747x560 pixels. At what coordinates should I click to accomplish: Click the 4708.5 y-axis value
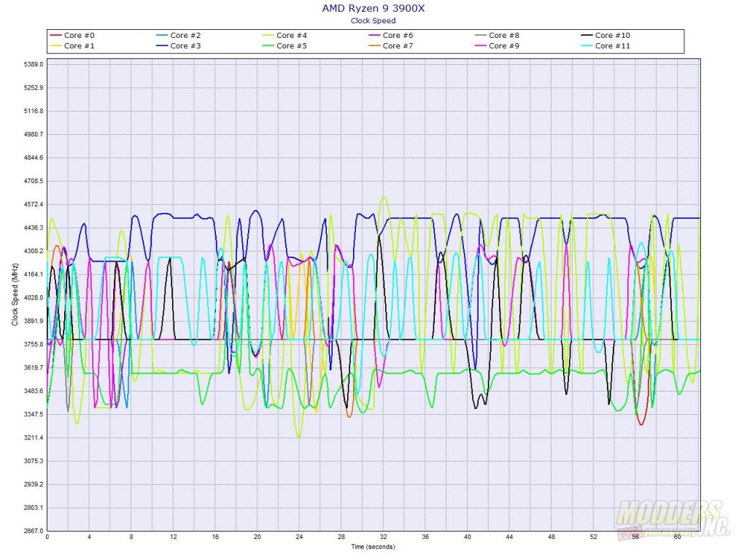[34, 181]
